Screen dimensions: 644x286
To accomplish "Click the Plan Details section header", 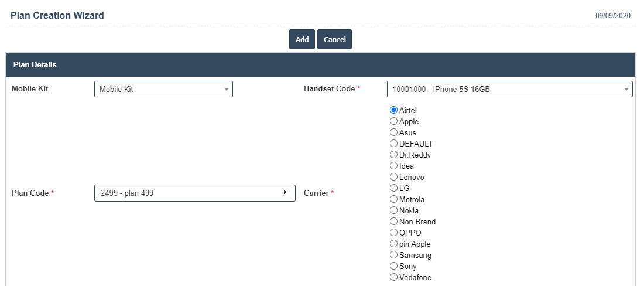I will click(35, 64).
